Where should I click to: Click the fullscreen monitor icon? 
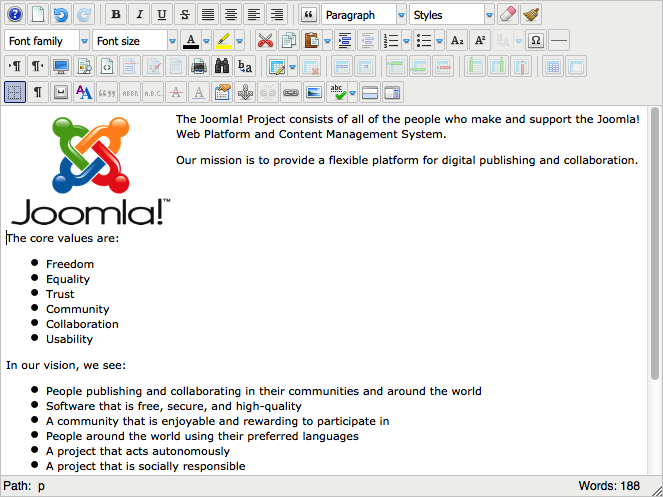click(x=61, y=67)
